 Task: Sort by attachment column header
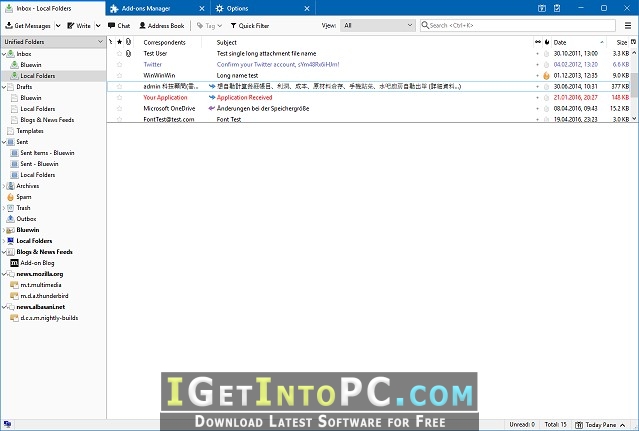click(128, 42)
